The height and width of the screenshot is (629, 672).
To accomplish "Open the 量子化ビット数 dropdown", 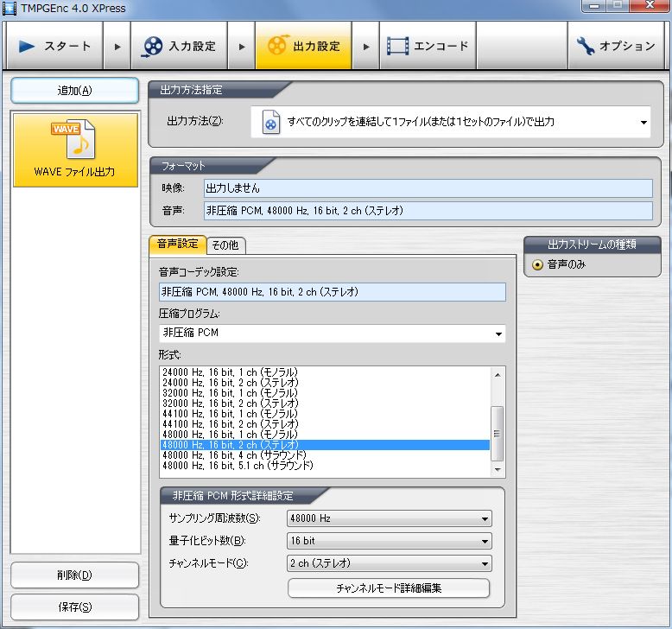I will 390,541.
